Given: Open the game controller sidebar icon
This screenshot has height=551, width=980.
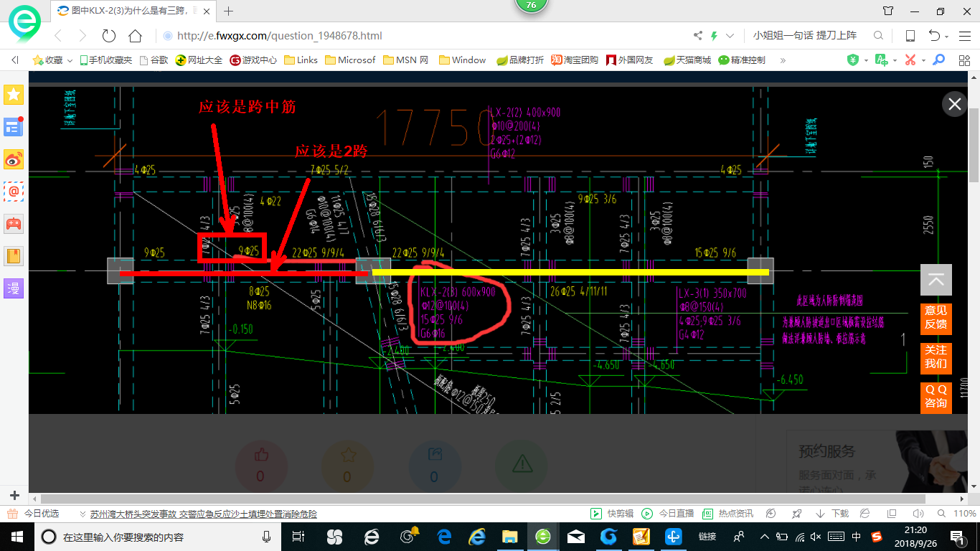Looking at the screenshot, I should (x=14, y=223).
